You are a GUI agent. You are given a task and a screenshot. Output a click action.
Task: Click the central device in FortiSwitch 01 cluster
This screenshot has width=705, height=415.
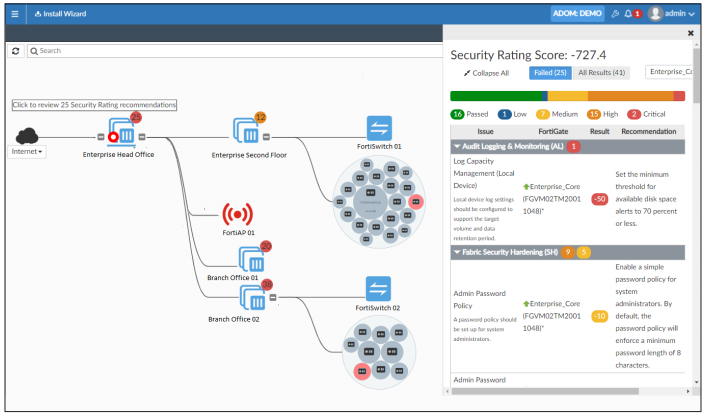[x=370, y=202]
